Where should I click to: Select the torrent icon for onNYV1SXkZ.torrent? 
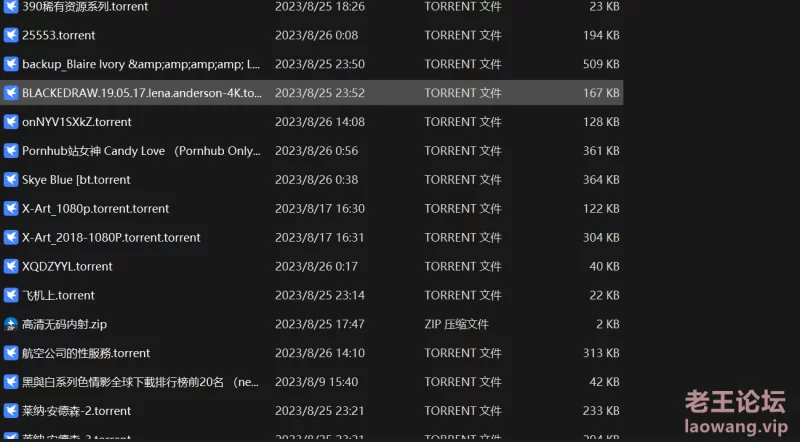coord(11,122)
